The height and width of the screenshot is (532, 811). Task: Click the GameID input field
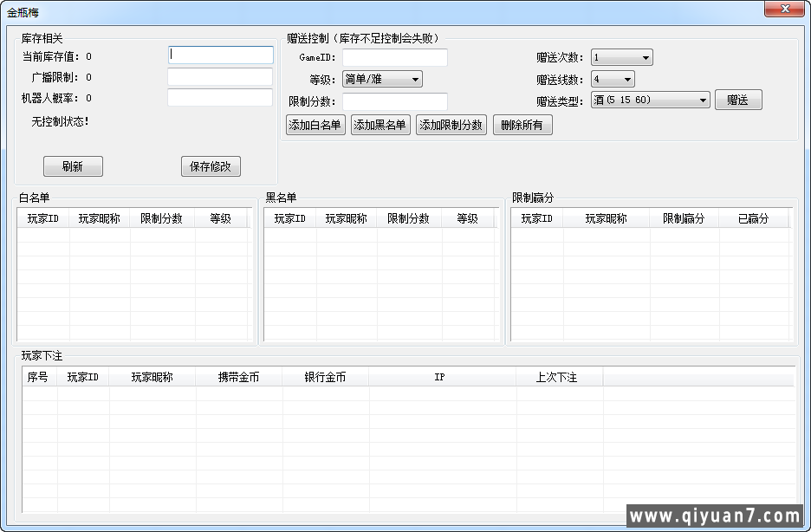[395, 58]
